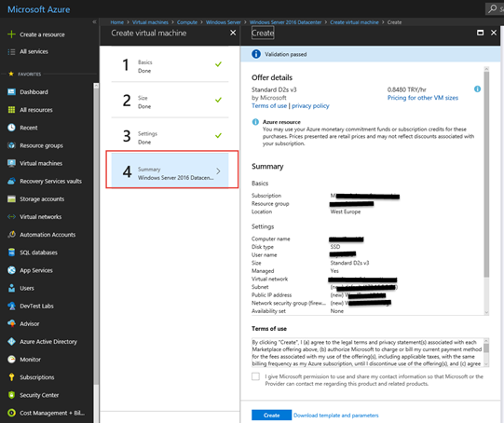
Task: Collapse the left sidebar with the double chevron
Action: pyautogui.click(x=94, y=21)
